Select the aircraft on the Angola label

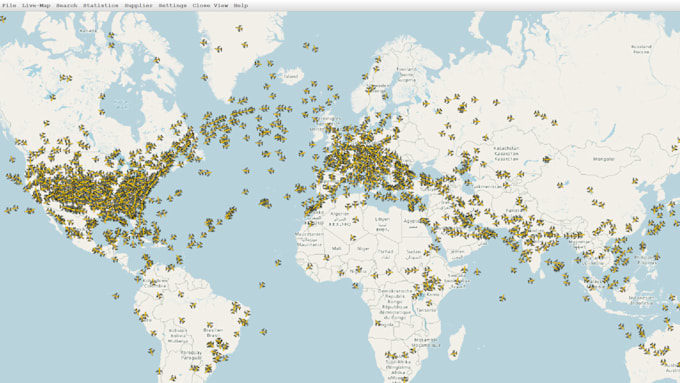tap(379, 324)
